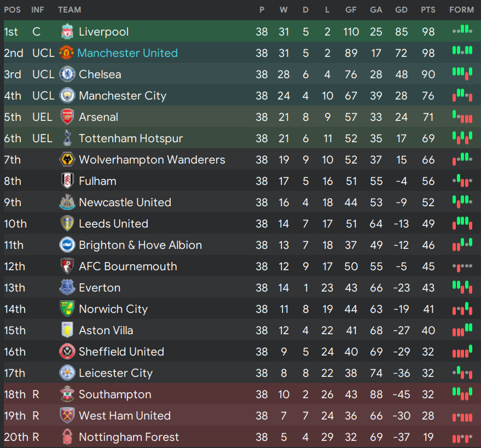Screen dimensions: 481x448
Task: Sort standings by TEAM column header
Action: [69, 10]
